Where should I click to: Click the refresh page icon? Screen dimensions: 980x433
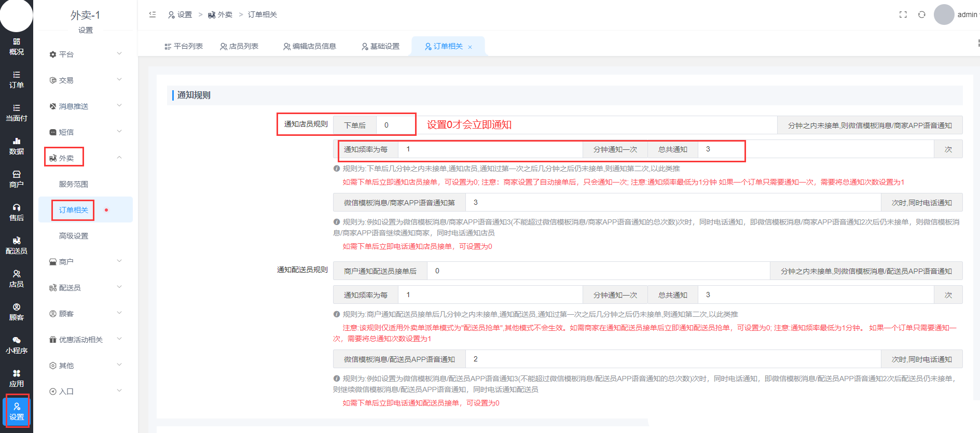point(922,15)
